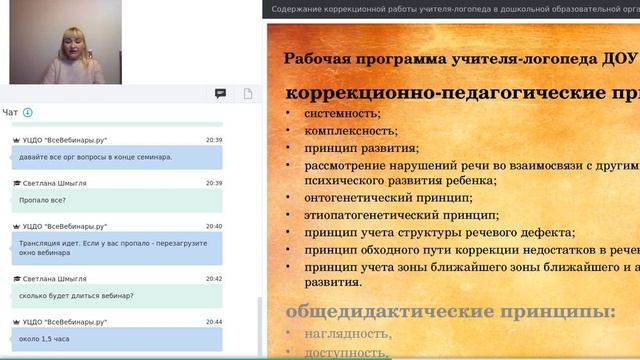Open the documents tab page icon
The image size is (640, 360).
(248, 94)
